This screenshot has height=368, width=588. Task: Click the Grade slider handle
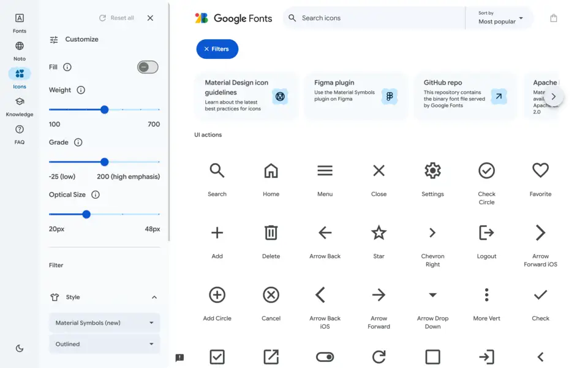pos(105,162)
